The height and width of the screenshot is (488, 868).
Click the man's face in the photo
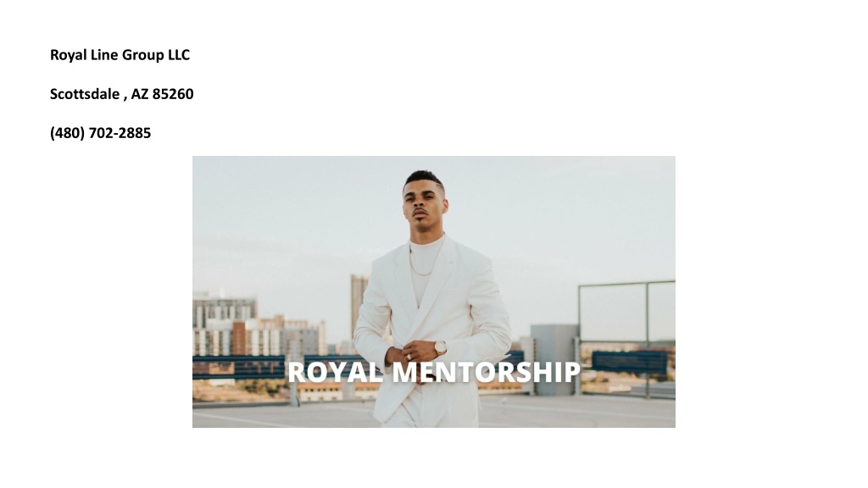424,205
